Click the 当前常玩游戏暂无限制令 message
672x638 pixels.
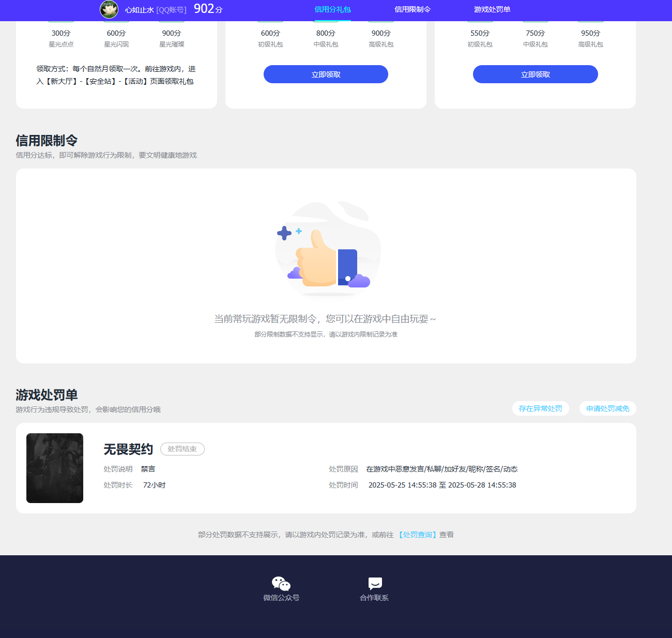(x=326, y=319)
